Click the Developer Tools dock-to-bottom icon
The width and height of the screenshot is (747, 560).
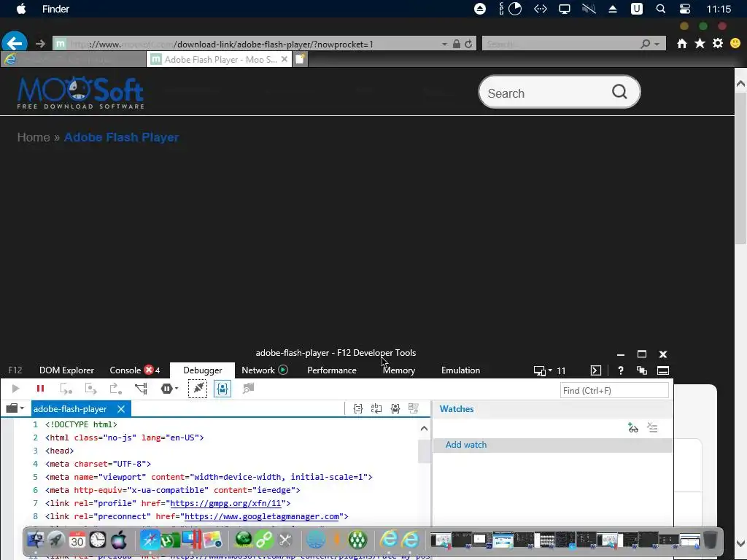662,370
